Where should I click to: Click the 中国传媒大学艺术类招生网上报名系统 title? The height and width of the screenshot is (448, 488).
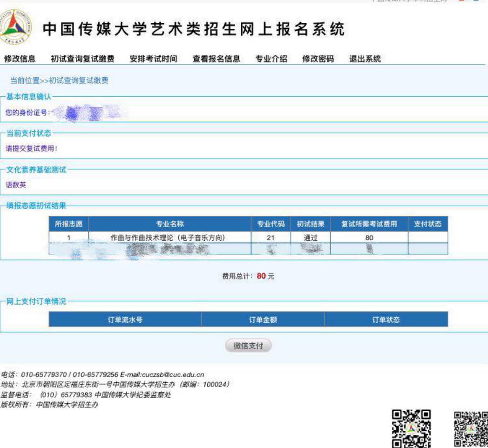[194, 29]
